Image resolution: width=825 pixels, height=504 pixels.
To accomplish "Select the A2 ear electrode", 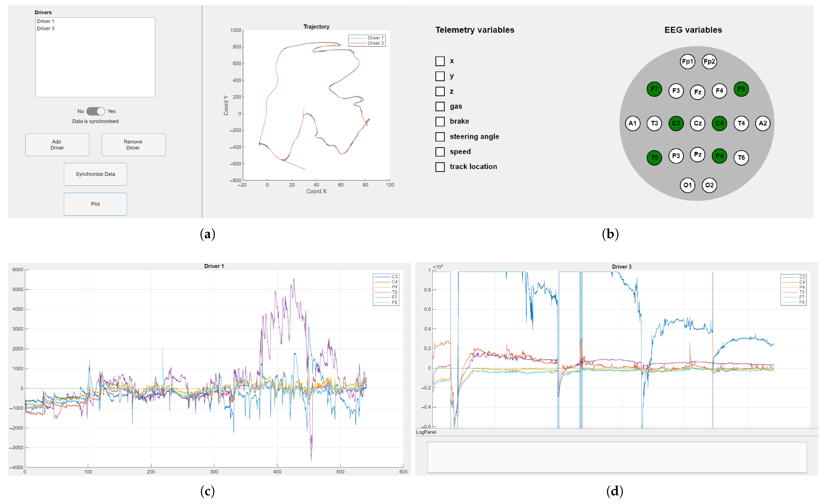I will 763,123.
